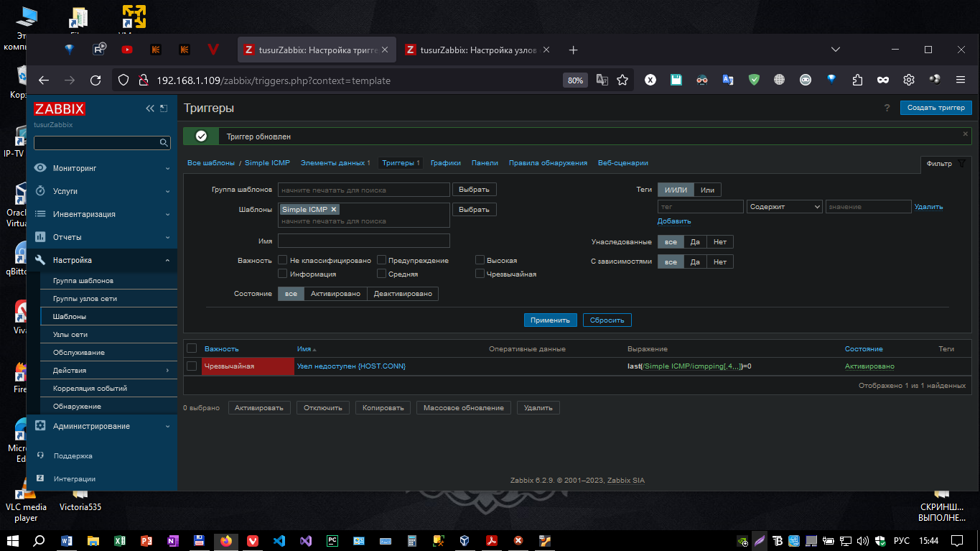Open a new browser tab with the plus
The width and height of the screenshot is (980, 551).
573,50
